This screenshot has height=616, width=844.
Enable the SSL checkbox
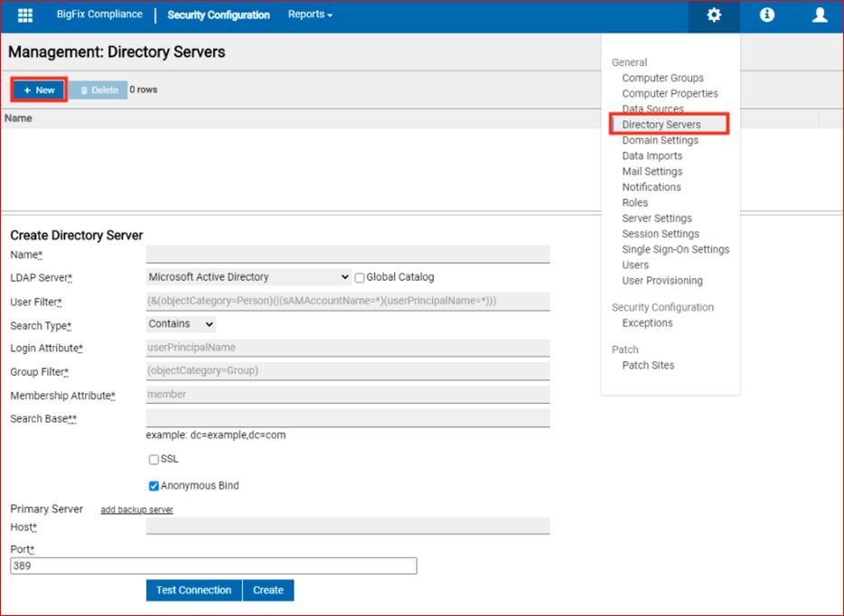pos(154,460)
